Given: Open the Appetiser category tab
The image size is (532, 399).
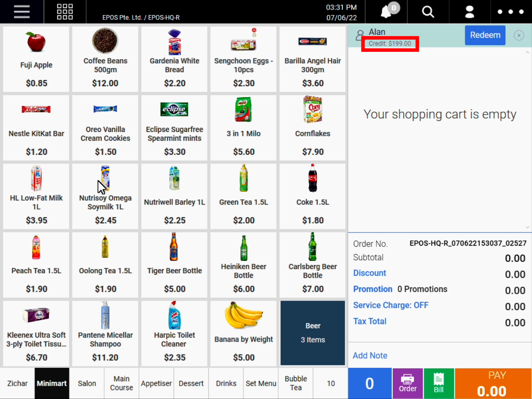Looking at the screenshot, I should click(156, 383).
